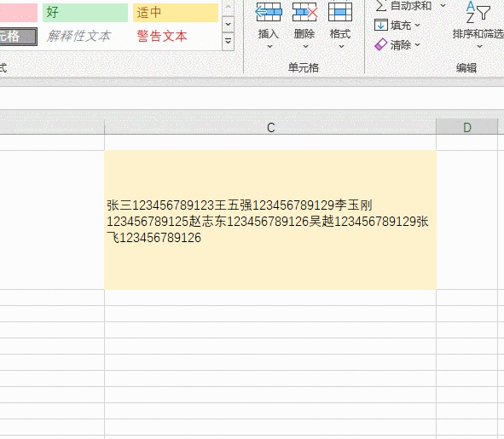Click the Sort and Filter icon

pyautogui.click(x=478, y=12)
